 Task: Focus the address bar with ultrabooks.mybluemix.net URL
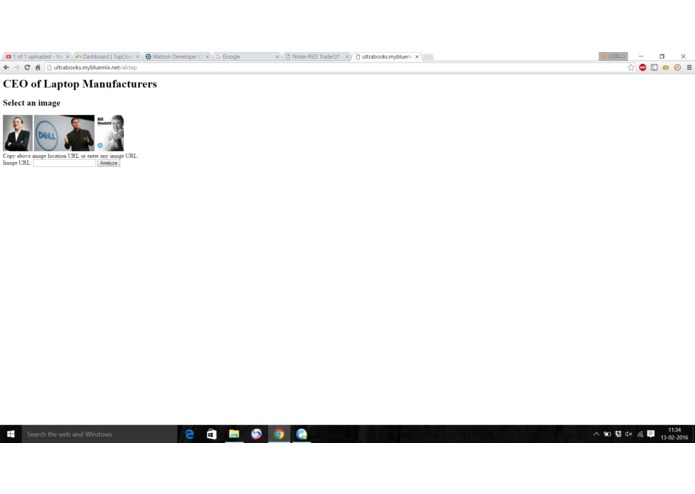(x=336, y=67)
